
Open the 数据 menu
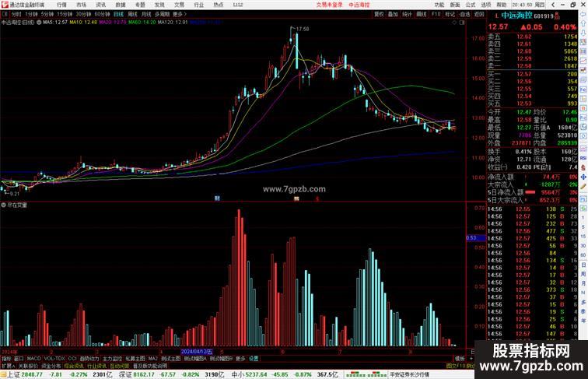pos(121,5)
